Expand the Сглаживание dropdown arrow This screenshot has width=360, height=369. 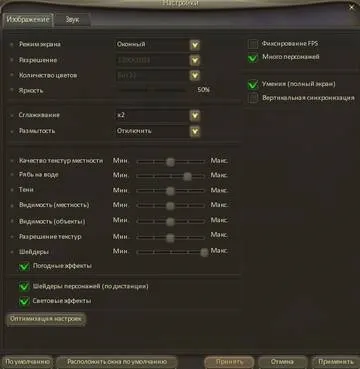coord(195,116)
